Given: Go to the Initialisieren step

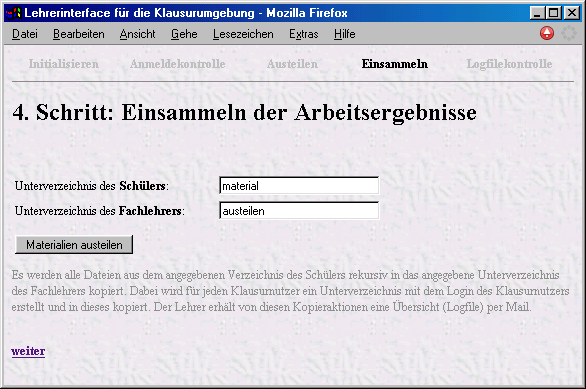Looking at the screenshot, I should pyautogui.click(x=64, y=64).
